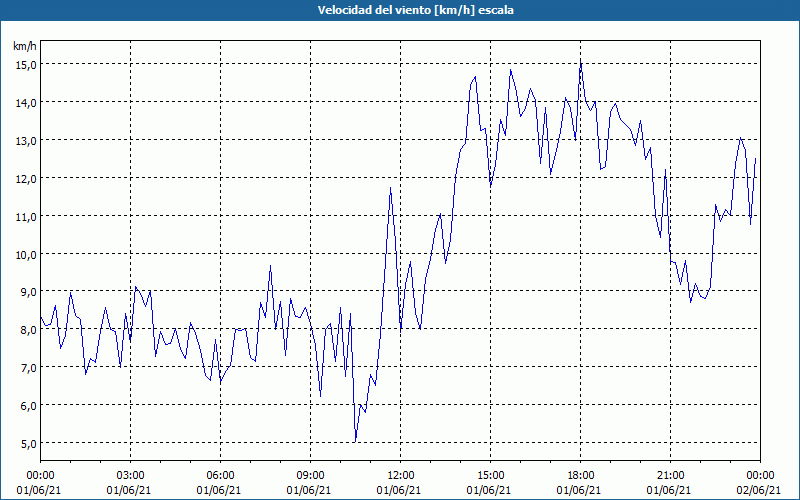Click the 11,0 y-axis value
800x500 pixels.
[x=26, y=216]
